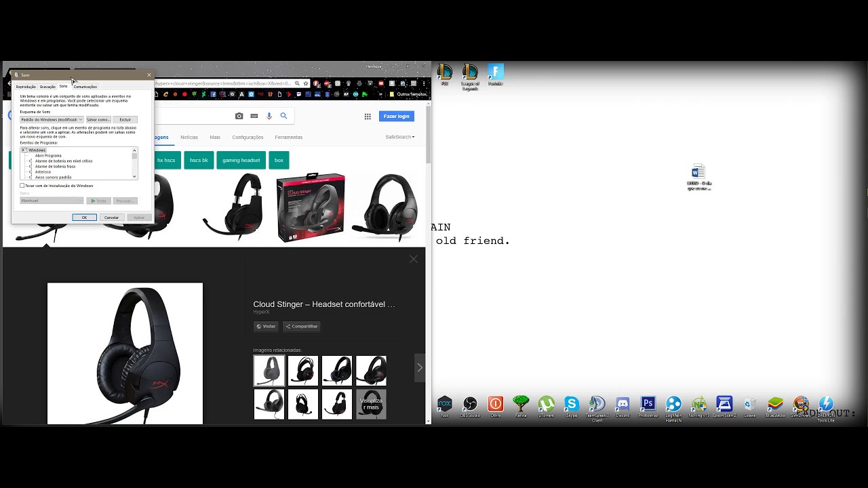Image resolution: width=868 pixels, height=488 pixels.
Task: Expand the 'Esquema de Som' combo box
Action: tap(52, 119)
